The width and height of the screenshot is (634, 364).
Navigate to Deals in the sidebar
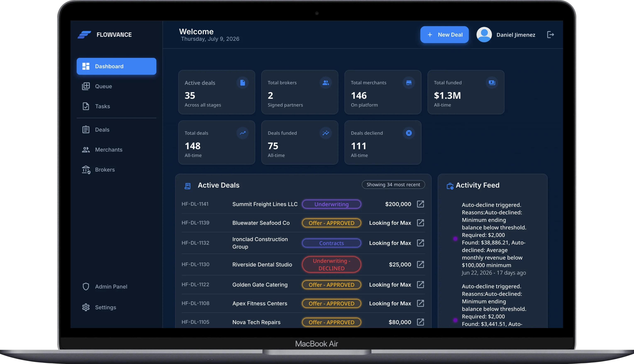(116, 130)
